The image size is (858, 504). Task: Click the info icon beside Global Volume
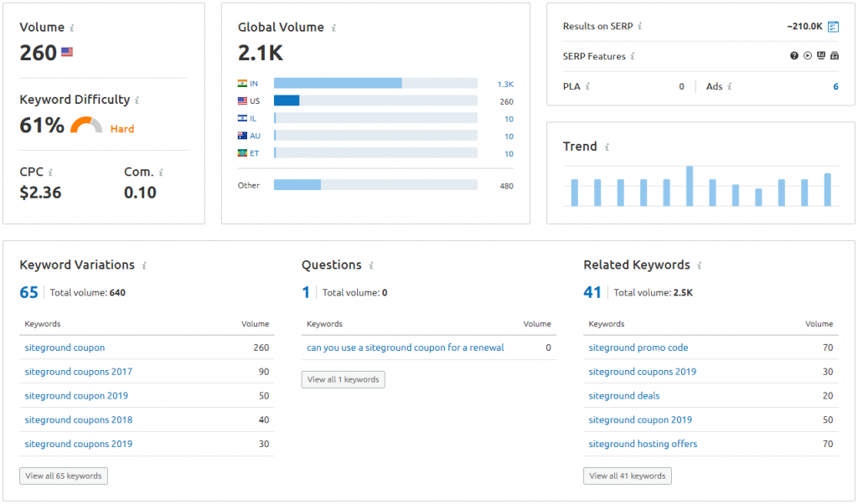[x=333, y=28]
